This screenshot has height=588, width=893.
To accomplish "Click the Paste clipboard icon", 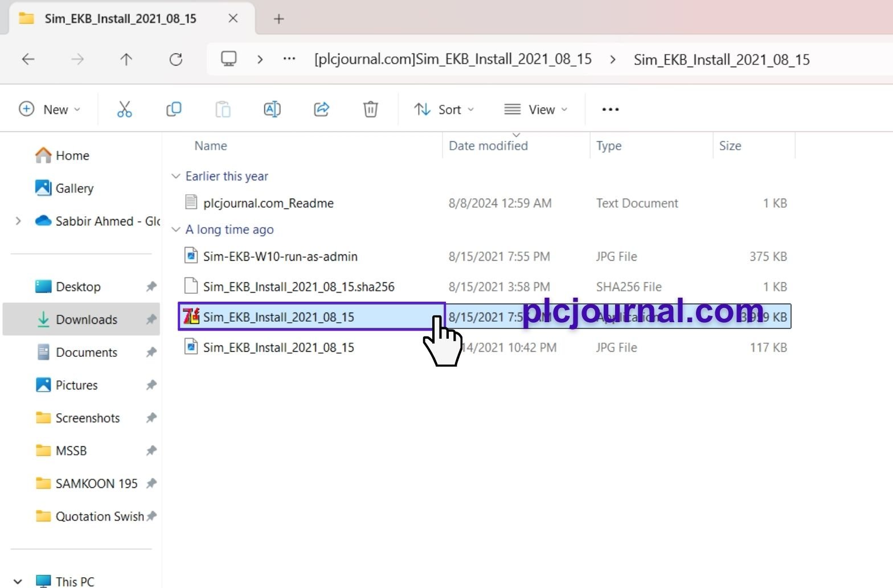I will pos(223,109).
